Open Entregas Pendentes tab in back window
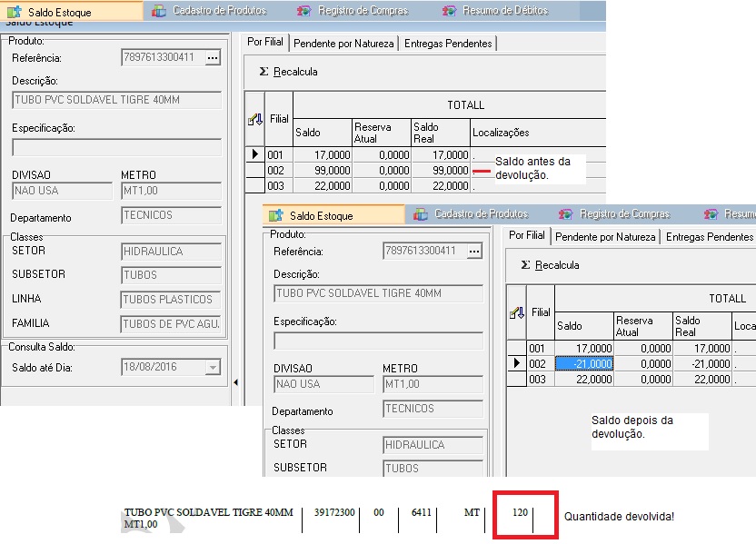 [448, 44]
